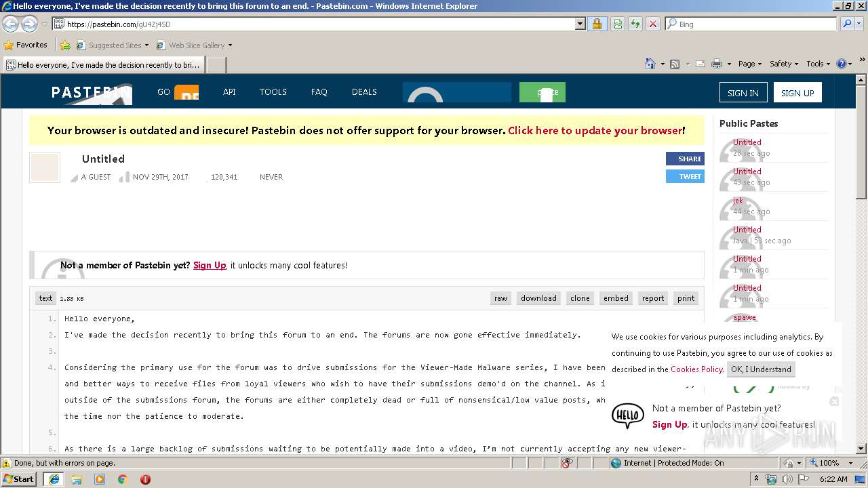Click SIGN UP button
This screenshot has height=488, width=868.
[797, 93]
